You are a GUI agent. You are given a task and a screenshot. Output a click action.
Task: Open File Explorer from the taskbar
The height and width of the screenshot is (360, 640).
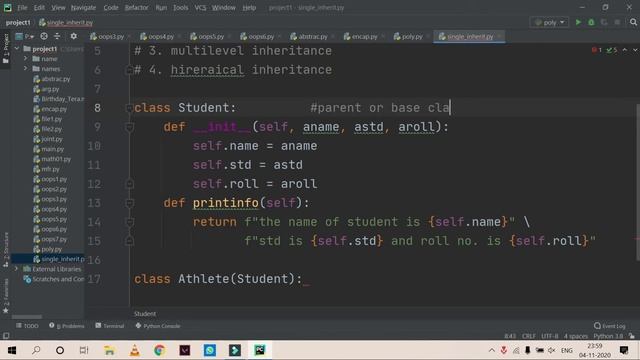[x=109, y=350]
